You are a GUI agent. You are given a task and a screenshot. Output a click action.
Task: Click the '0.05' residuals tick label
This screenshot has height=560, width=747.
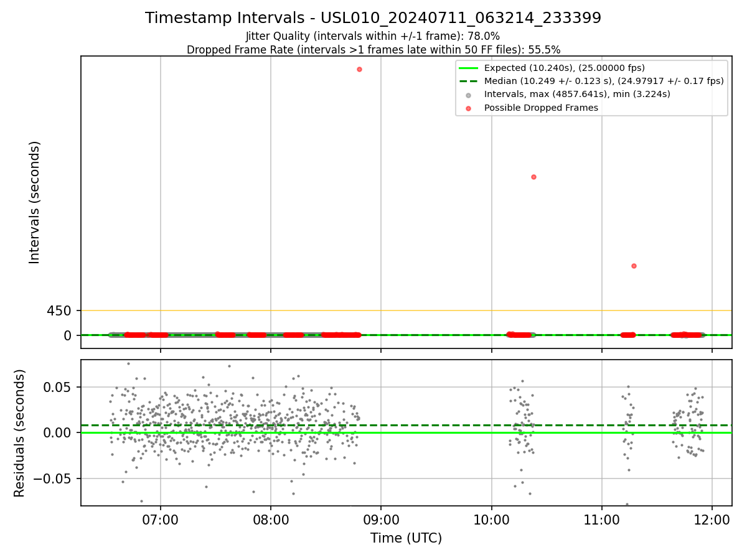tap(58, 387)
